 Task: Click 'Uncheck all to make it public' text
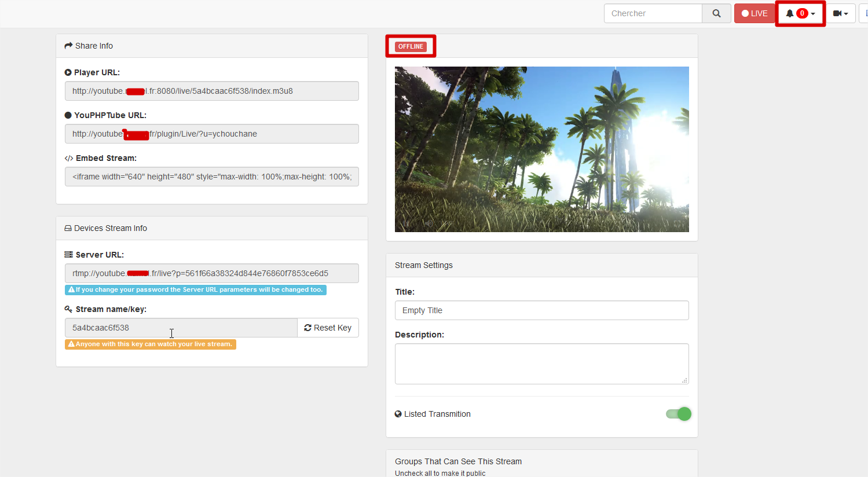[x=440, y=473]
